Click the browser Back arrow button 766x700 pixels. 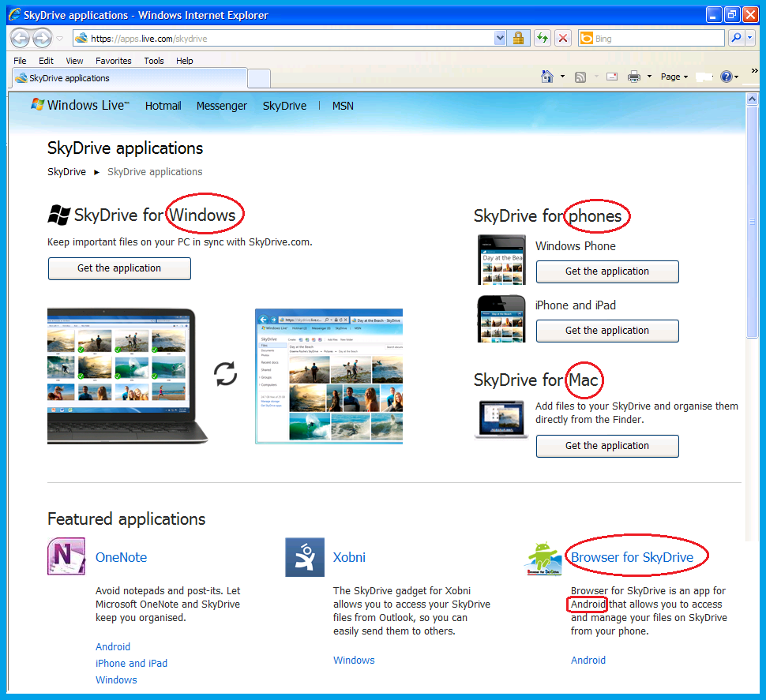[21, 38]
